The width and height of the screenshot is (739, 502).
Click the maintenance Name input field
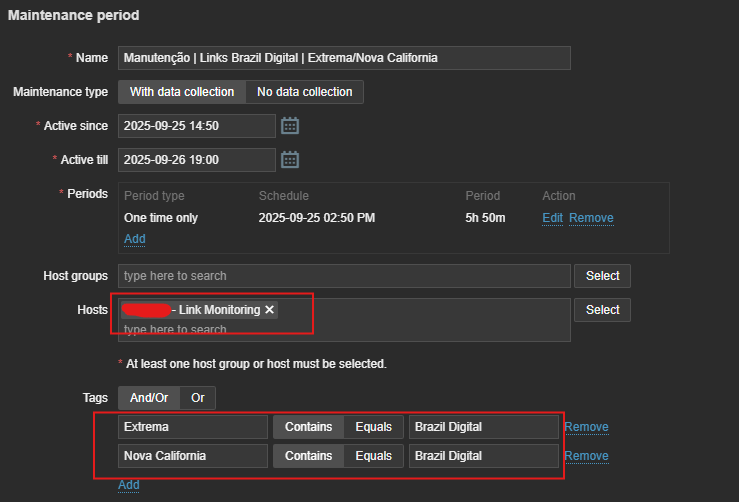344,58
